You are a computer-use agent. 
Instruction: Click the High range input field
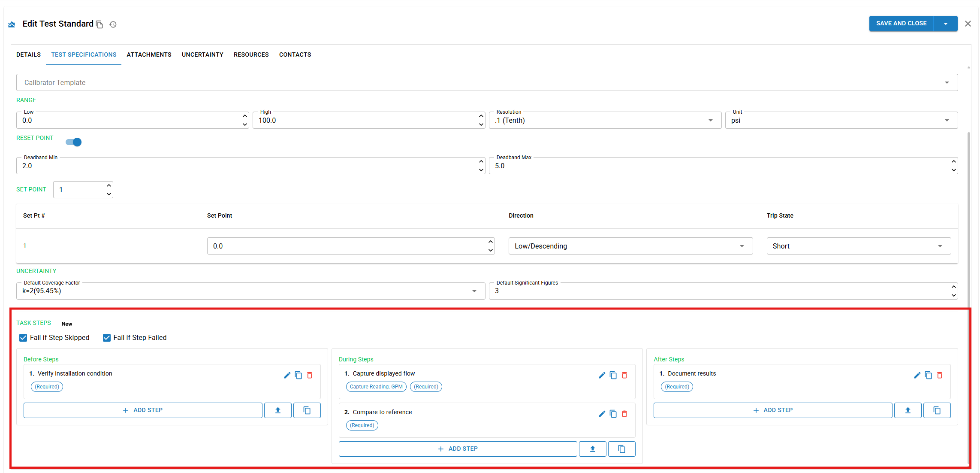point(369,120)
